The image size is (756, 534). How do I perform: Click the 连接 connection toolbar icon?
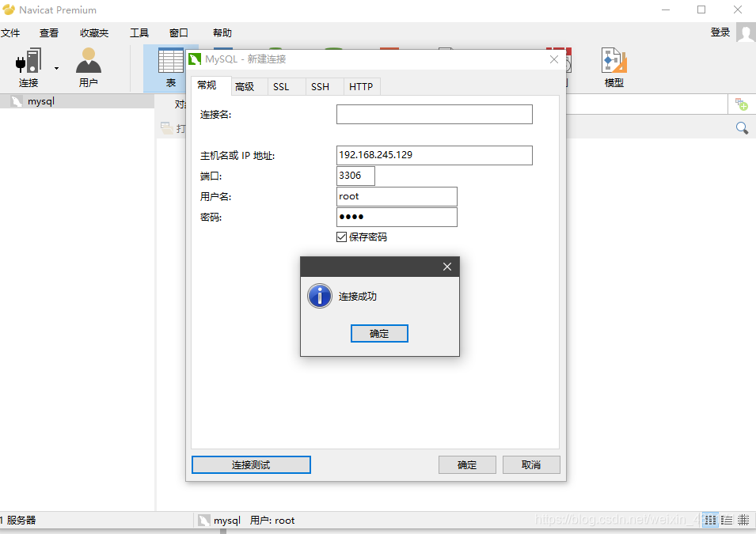point(28,67)
